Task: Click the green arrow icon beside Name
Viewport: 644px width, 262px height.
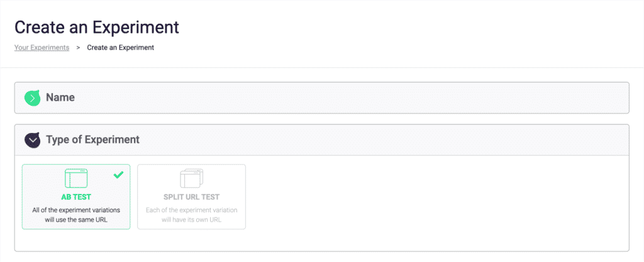Action: (x=32, y=98)
